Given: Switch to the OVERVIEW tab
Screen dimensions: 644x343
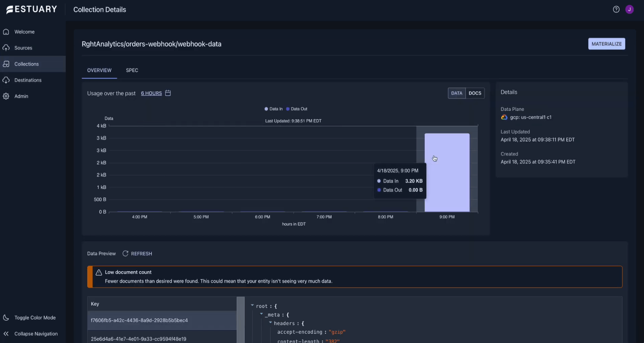Looking at the screenshot, I should point(99,70).
